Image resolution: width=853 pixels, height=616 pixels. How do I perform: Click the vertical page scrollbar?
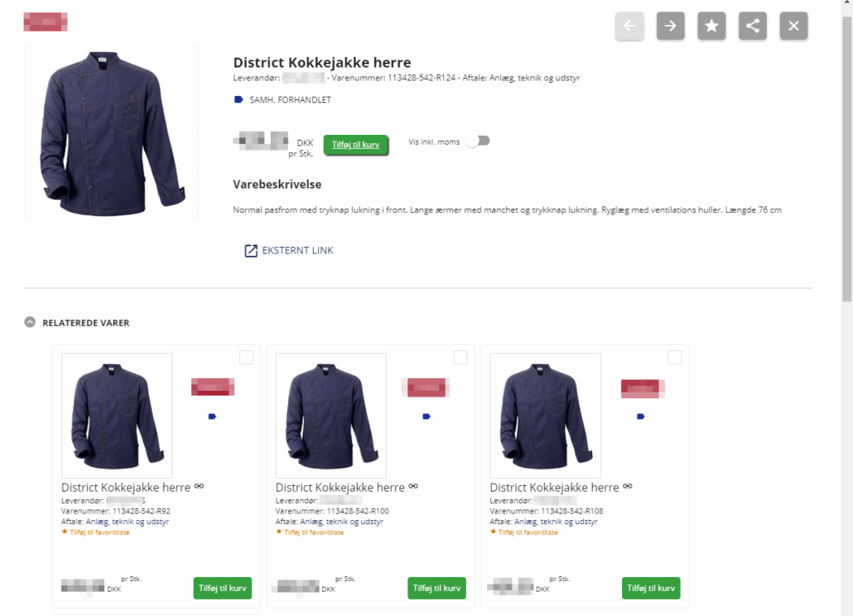(x=847, y=159)
